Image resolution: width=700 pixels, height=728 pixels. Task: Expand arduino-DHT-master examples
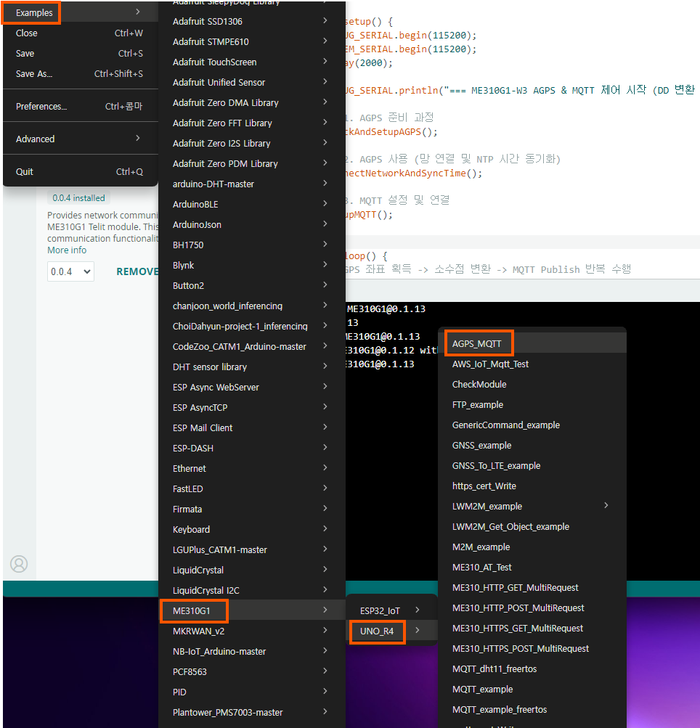[x=252, y=184]
